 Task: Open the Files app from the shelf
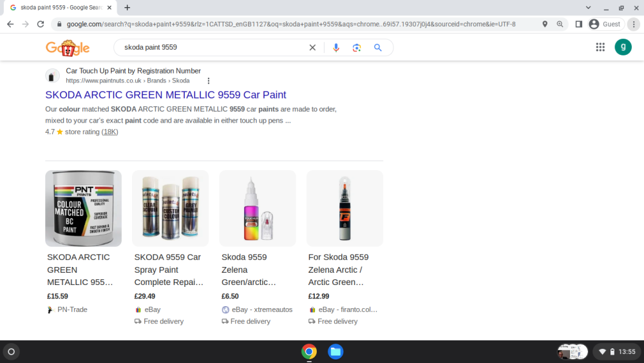tap(335, 351)
